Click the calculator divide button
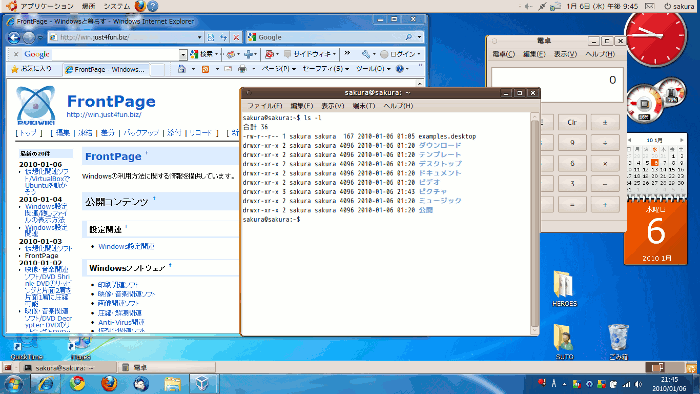The width and height of the screenshot is (700, 394). 605,143
